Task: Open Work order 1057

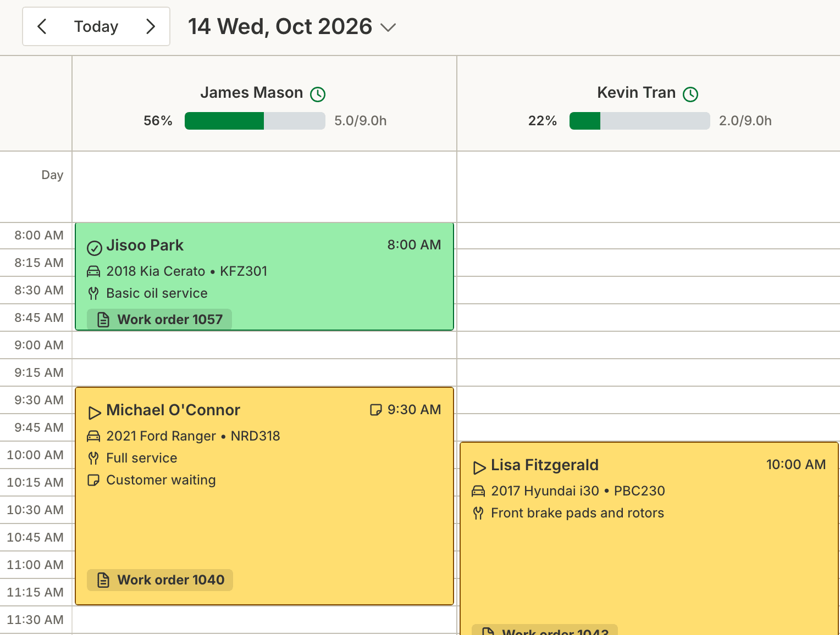Action: point(159,319)
